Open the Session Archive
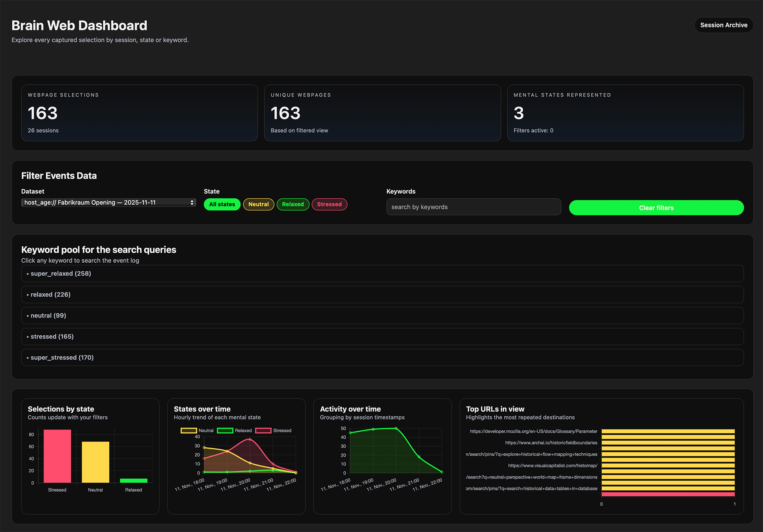Viewport: 763px width, 532px height. coord(724,25)
